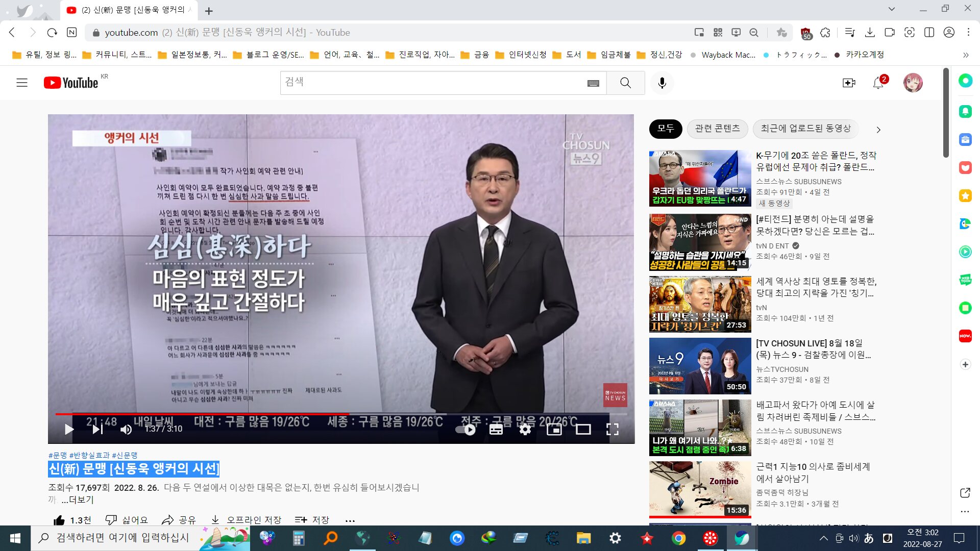Image resolution: width=980 pixels, height=551 pixels.
Task: Click the video play button
Action: [69, 430]
